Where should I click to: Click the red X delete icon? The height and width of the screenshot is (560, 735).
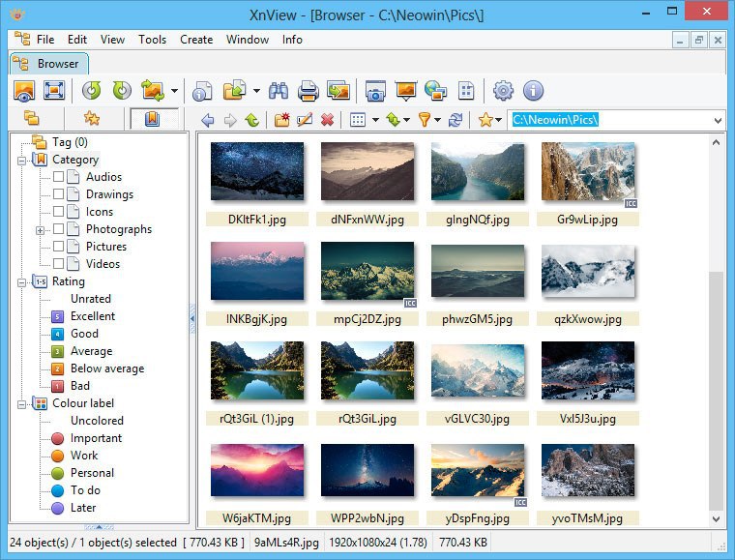(327, 121)
